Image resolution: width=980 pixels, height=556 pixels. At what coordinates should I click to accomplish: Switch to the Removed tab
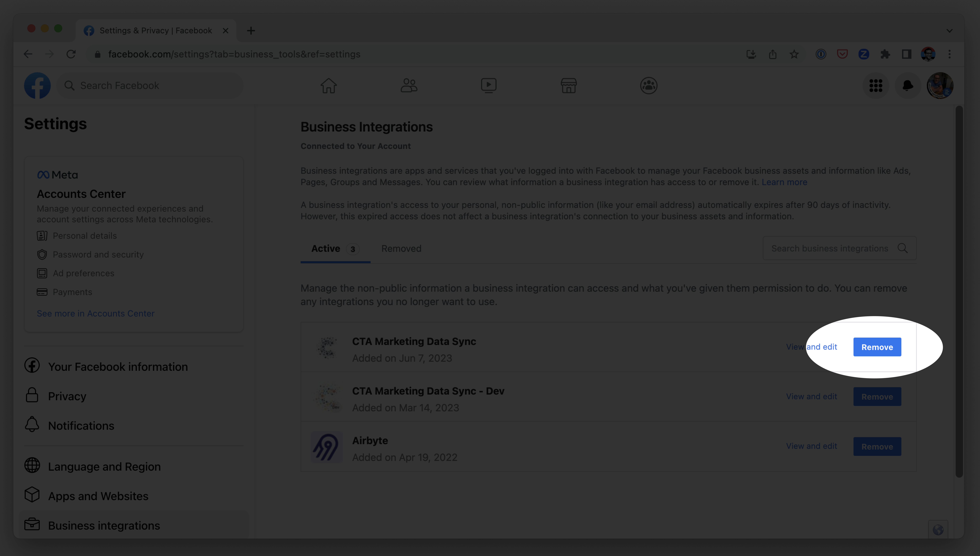coord(401,249)
